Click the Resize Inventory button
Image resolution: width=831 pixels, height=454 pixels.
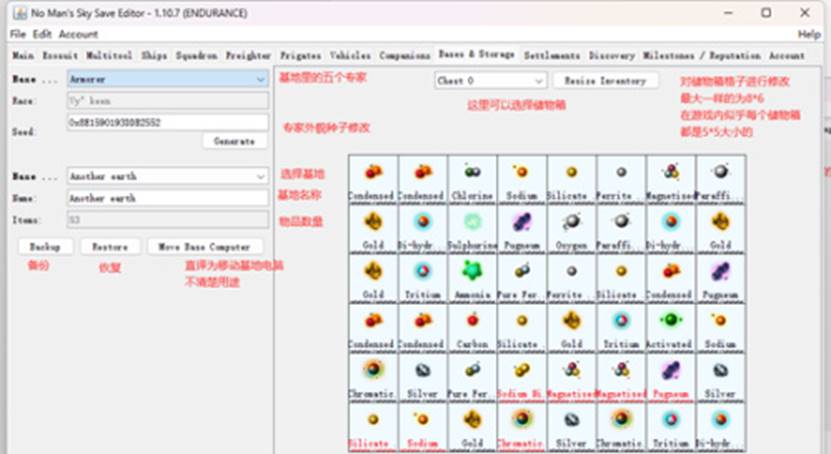point(605,81)
